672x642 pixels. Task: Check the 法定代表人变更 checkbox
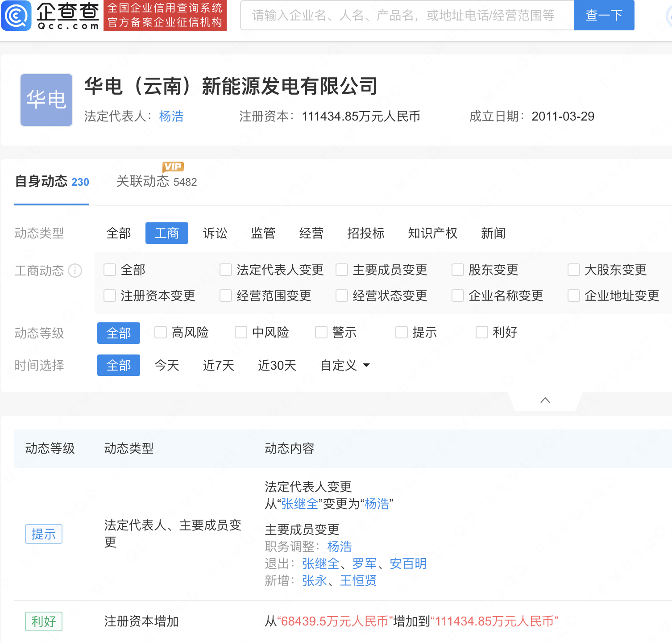click(226, 270)
